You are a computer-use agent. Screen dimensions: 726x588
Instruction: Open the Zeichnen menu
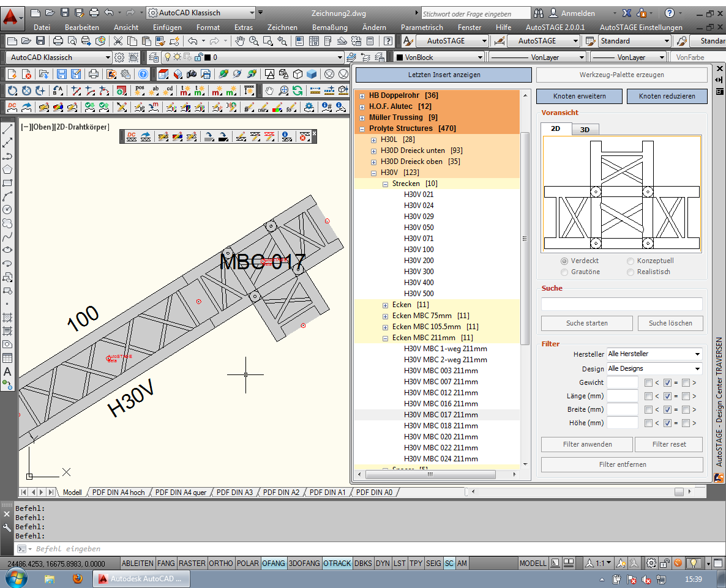282,27
